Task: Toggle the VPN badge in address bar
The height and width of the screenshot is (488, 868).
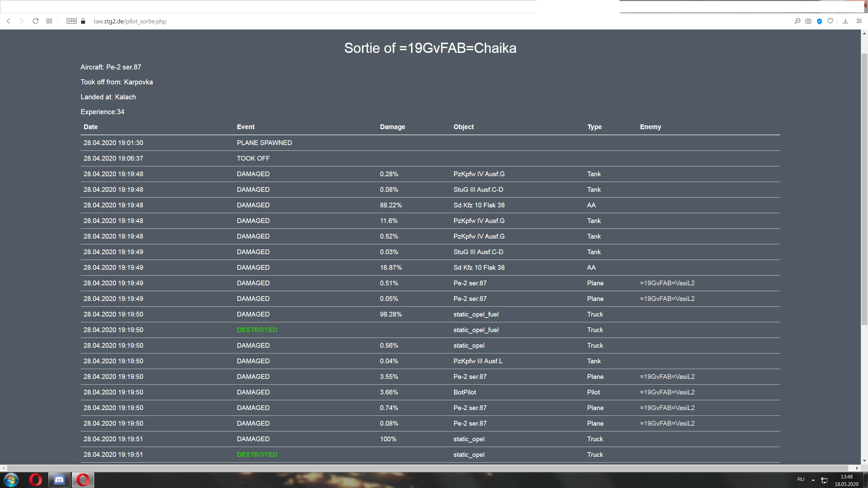Action: click(x=72, y=21)
